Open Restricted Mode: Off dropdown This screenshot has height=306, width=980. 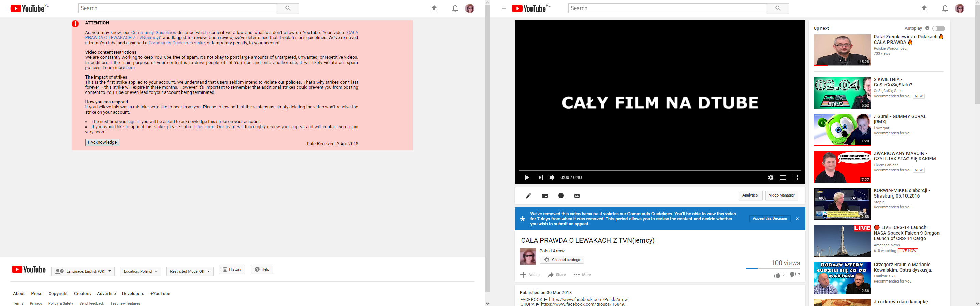coord(190,271)
